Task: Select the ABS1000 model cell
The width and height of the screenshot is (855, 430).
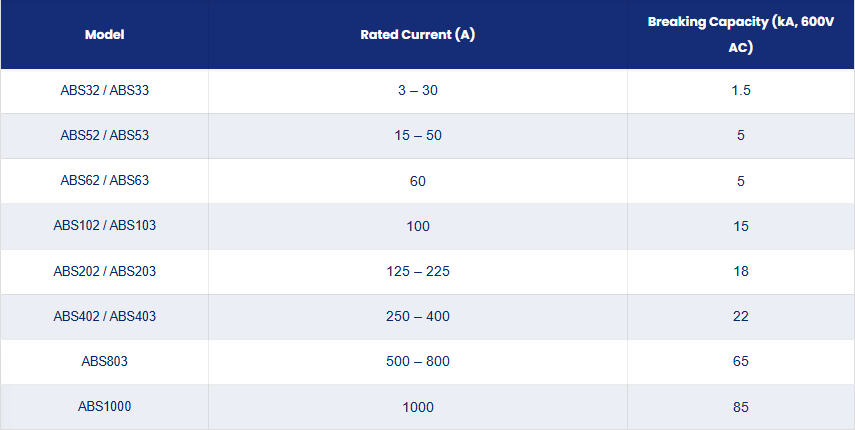Action: (105, 407)
